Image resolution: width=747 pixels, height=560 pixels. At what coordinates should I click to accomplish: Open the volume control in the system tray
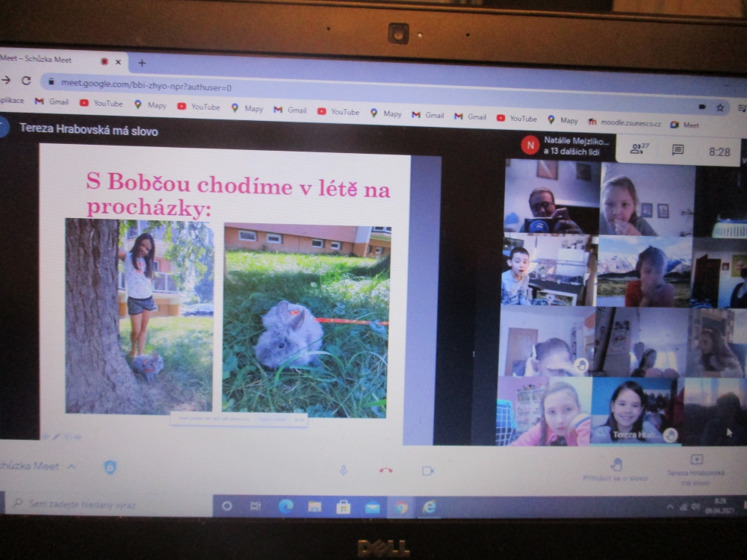696,507
